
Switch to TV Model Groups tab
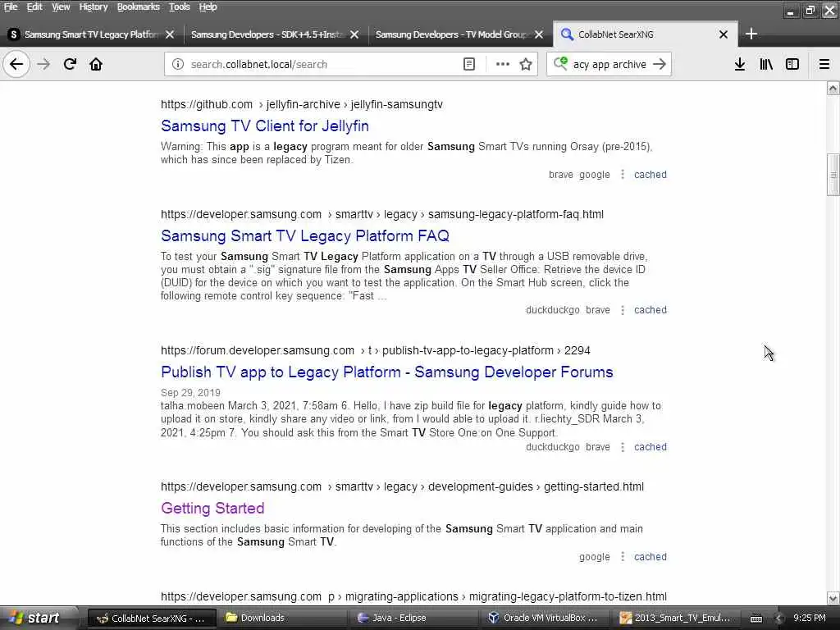pyautogui.click(x=451, y=34)
